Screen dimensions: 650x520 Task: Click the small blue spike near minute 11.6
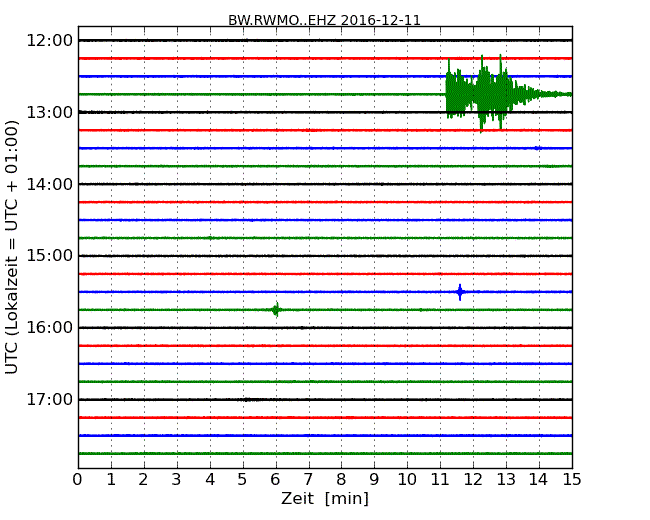coord(460,292)
